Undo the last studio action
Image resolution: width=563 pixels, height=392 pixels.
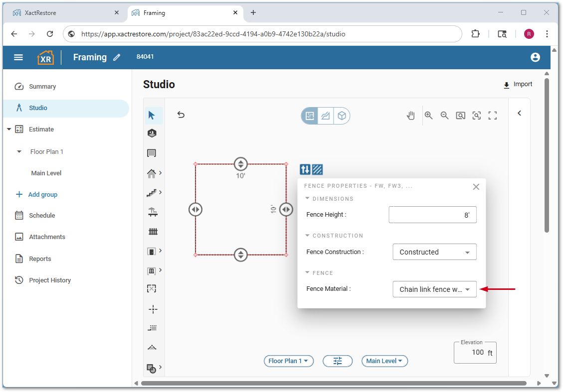tap(181, 115)
